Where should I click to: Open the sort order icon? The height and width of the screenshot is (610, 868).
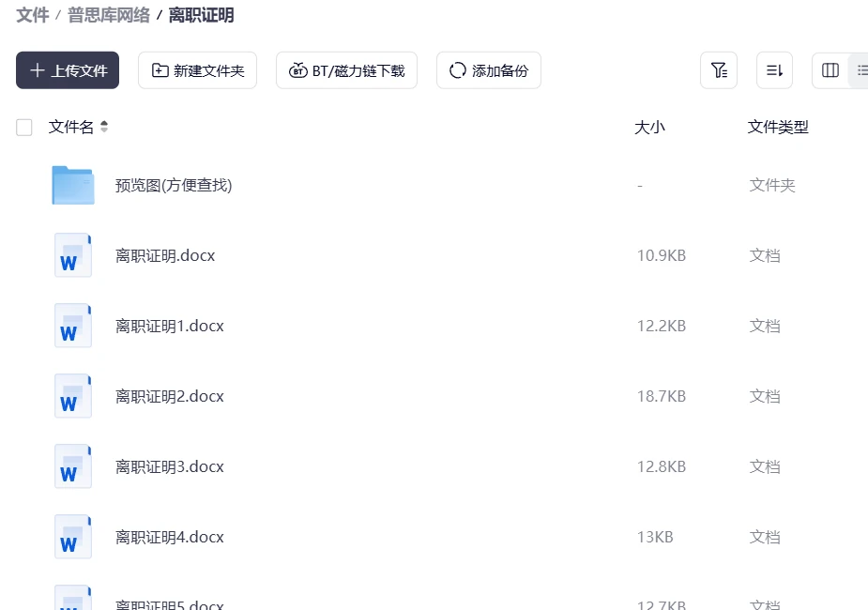(x=774, y=70)
